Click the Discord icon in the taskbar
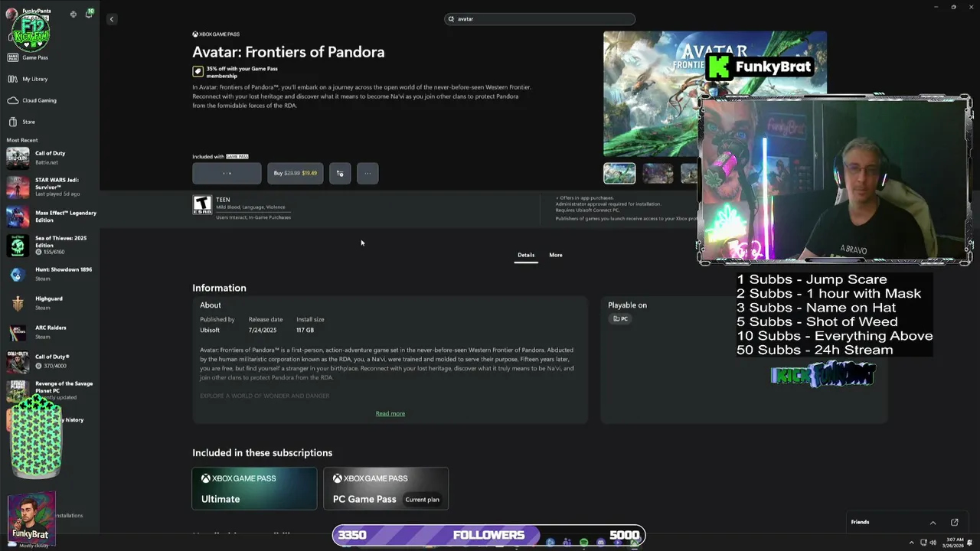This screenshot has height=551, width=980. [x=600, y=543]
